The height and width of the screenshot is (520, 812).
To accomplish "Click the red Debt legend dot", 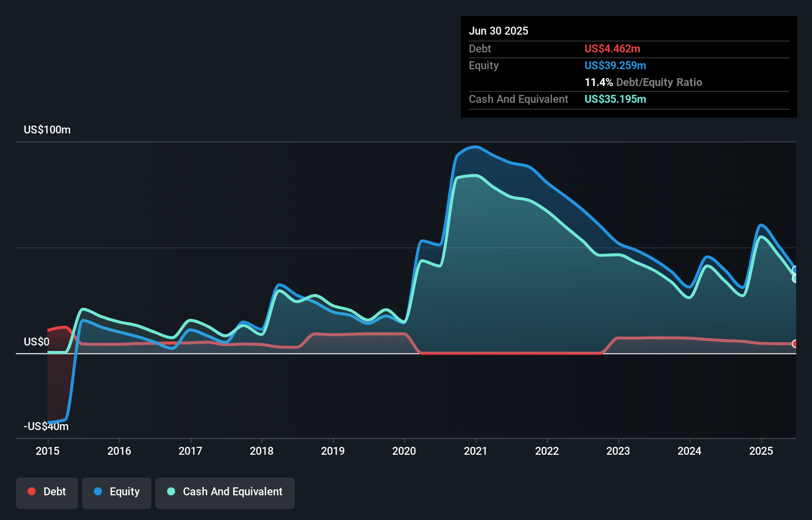I will pos(32,491).
